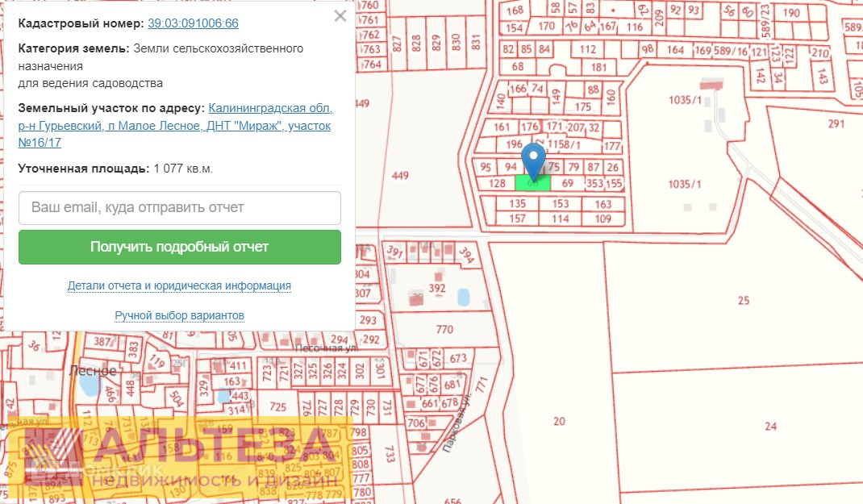This screenshot has height=504, width=863.
Task: Select parcel 353 on the map
Action: 594,183
